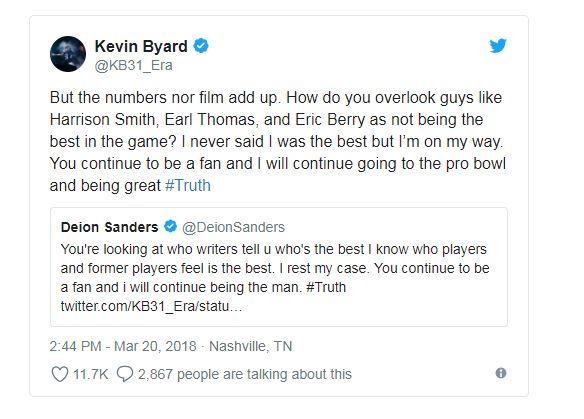Click the Nashville, TN location

coord(251,346)
